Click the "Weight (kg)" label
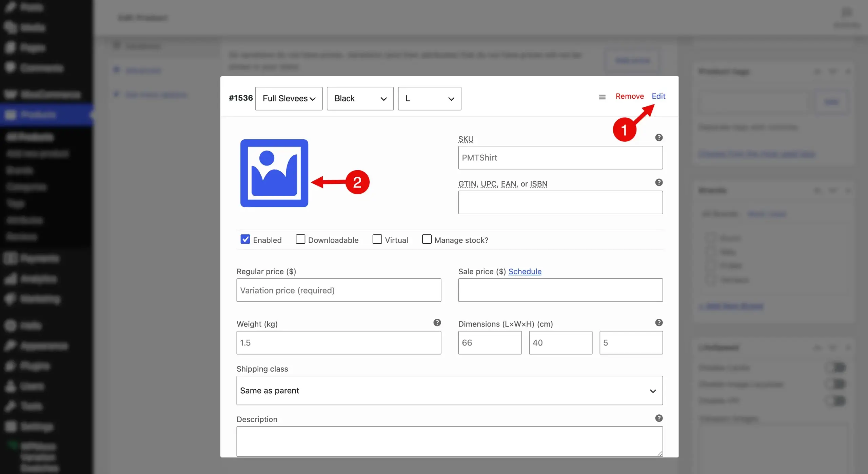868x474 pixels. [x=257, y=324]
